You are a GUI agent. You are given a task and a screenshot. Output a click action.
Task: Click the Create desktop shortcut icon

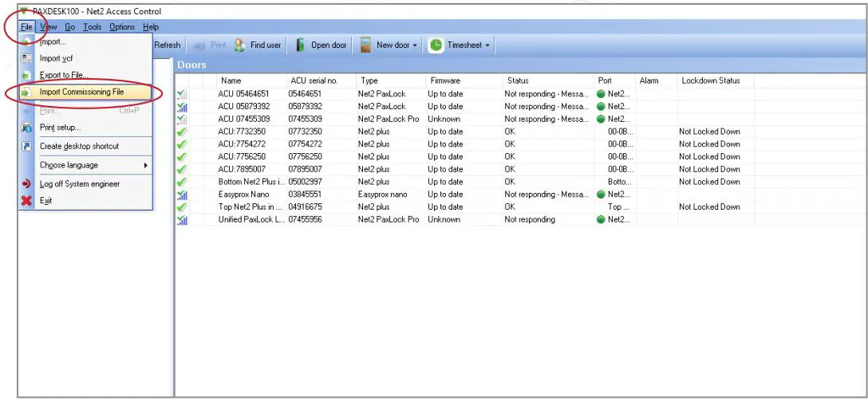[x=26, y=147]
